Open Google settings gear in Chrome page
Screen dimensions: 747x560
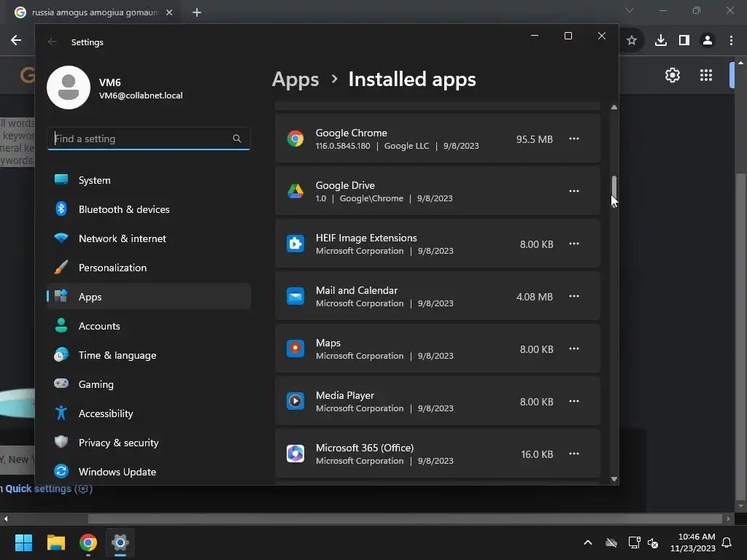coord(672,75)
